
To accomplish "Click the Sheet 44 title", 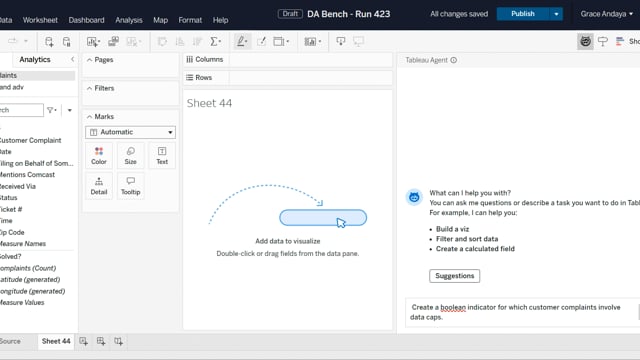I will coord(209,103).
